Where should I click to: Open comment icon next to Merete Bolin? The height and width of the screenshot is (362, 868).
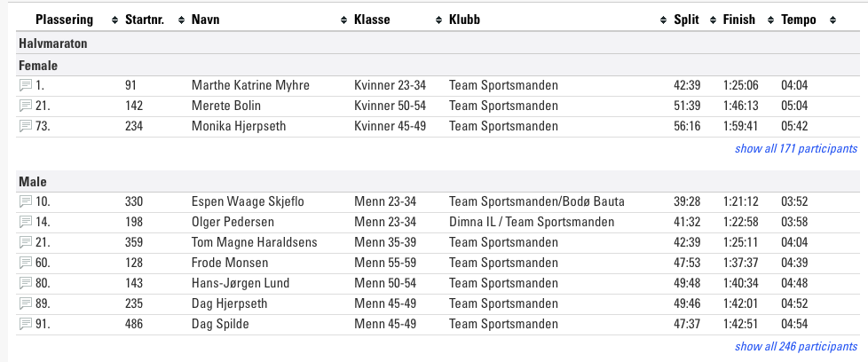[26, 106]
